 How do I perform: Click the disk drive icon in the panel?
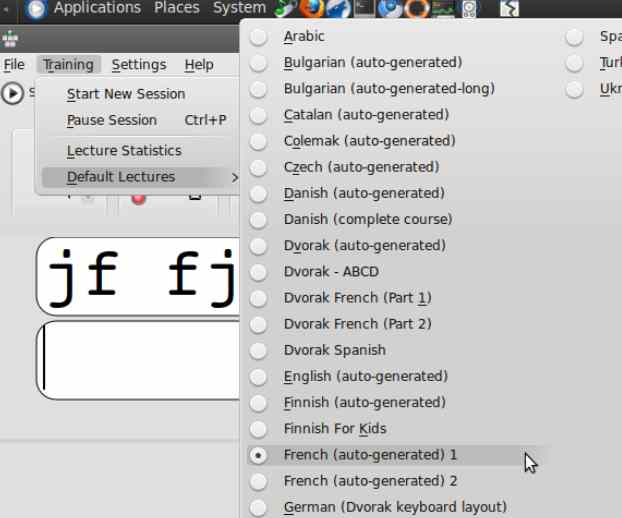[469, 8]
